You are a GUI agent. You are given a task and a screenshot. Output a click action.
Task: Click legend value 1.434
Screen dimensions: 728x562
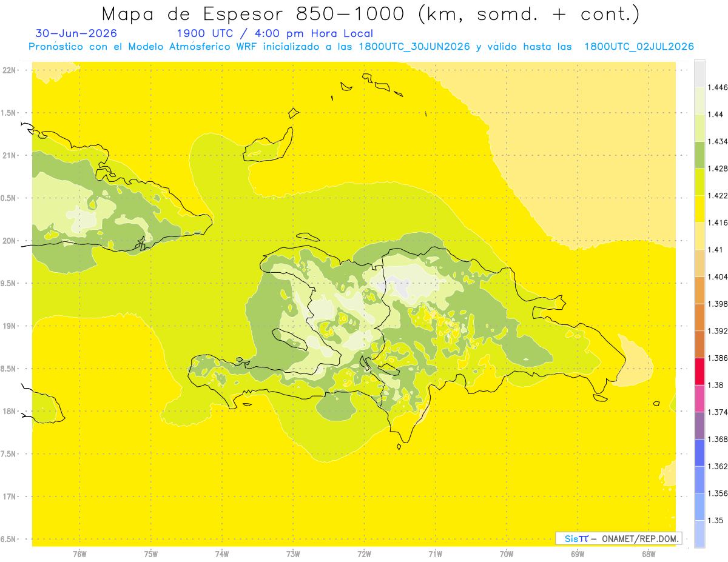[x=716, y=141]
